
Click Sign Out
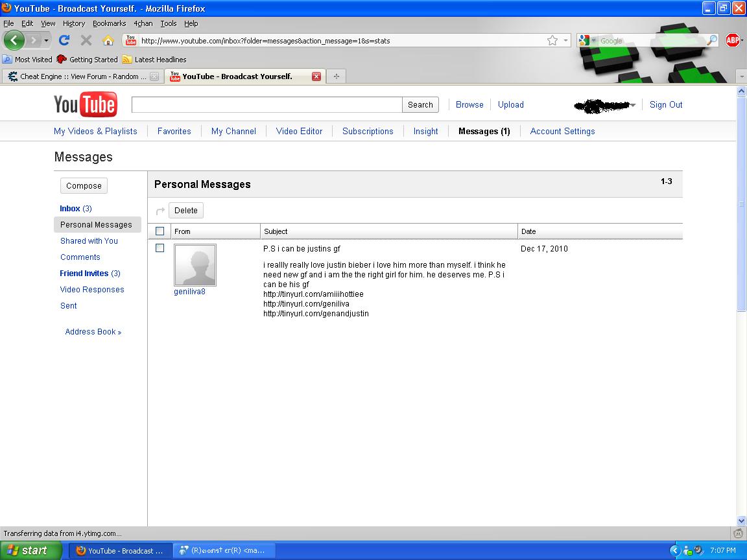[x=665, y=105]
